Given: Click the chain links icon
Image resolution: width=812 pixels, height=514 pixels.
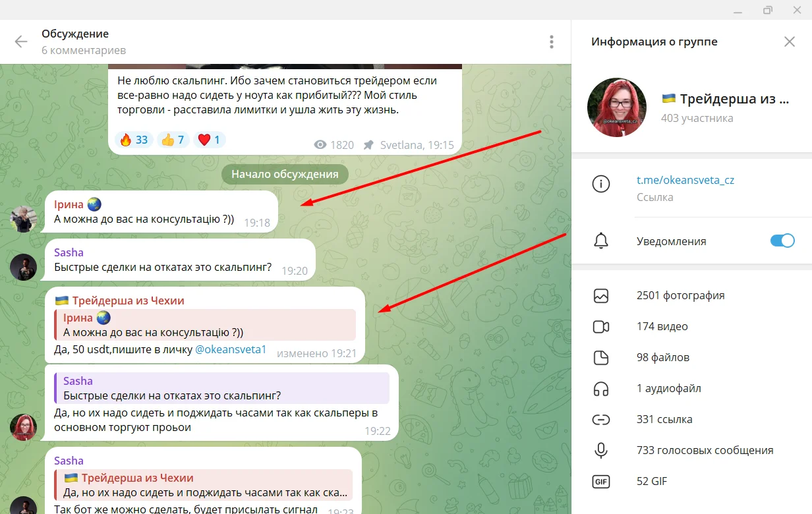Looking at the screenshot, I should (x=601, y=420).
